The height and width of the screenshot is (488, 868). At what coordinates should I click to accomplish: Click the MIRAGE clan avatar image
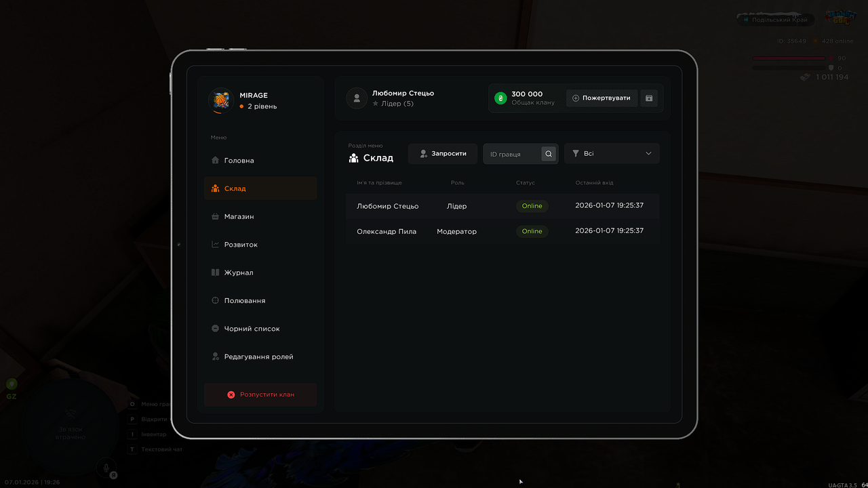click(x=221, y=100)
